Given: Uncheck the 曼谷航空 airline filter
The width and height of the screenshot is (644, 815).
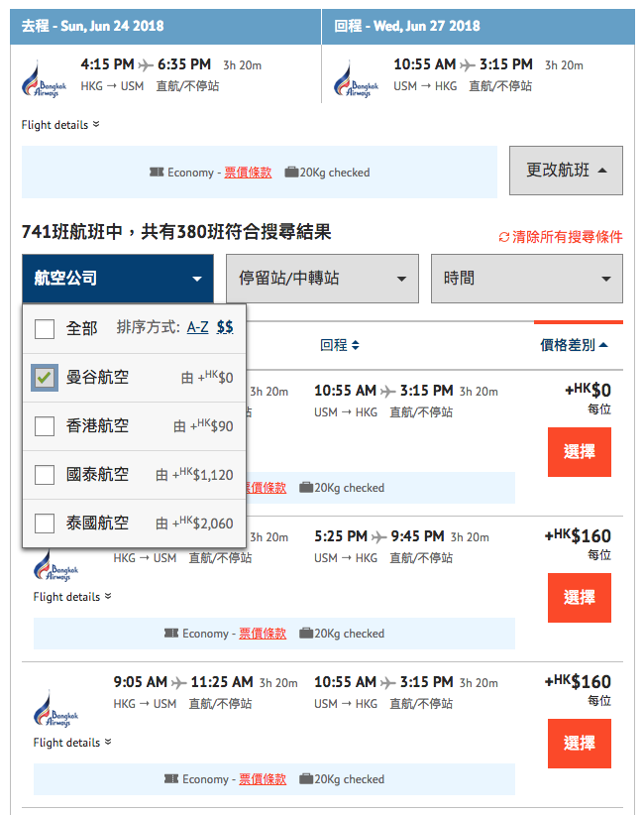Looking at the screenshot, I should [45, 378].
